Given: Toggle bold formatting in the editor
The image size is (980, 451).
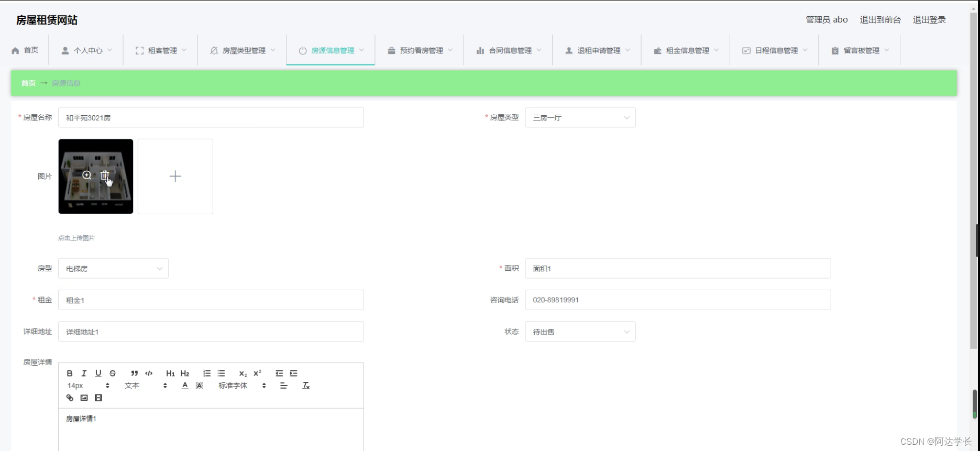Looking at the screenshot, I should tap(70, 373).
